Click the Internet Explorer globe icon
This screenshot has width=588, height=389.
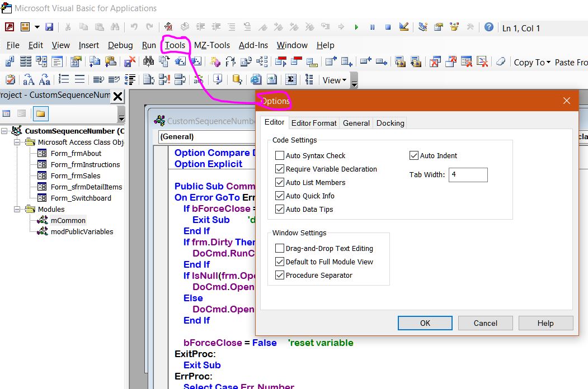(256, 79)
